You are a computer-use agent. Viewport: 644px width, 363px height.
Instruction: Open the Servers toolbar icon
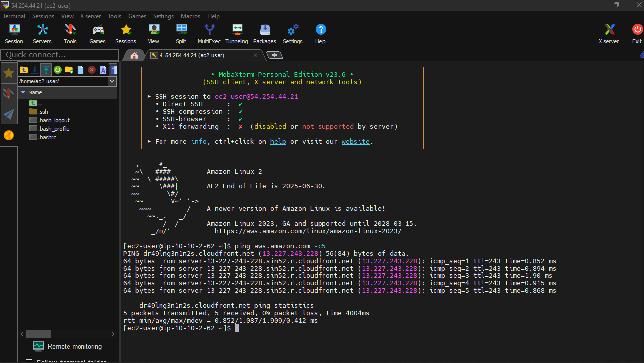(42, 34)
